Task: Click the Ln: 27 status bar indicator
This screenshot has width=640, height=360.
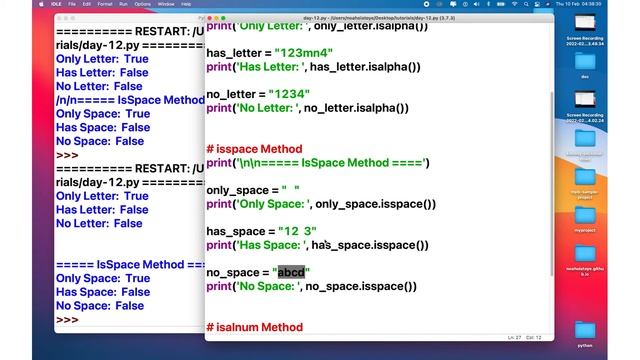Action: click(514, 338)
